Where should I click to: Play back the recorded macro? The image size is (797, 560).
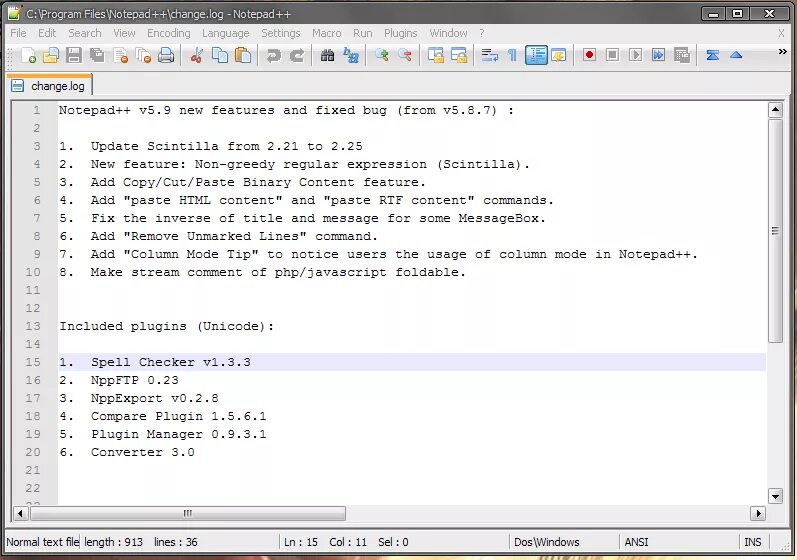coord(635,55)
